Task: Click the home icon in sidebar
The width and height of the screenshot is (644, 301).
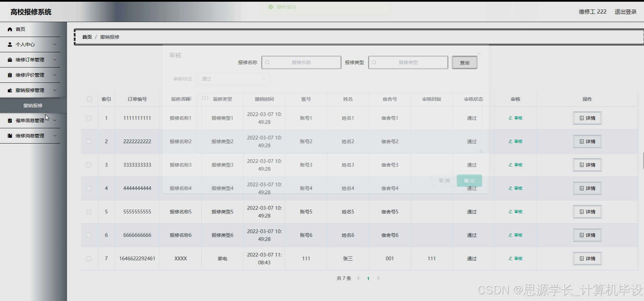Action: point(10,29)
